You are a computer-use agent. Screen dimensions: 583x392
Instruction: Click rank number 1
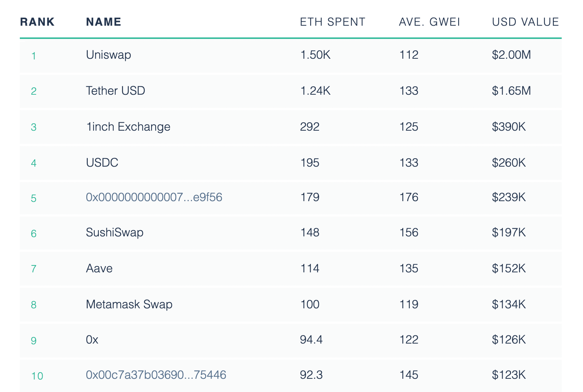coord(34,56)
